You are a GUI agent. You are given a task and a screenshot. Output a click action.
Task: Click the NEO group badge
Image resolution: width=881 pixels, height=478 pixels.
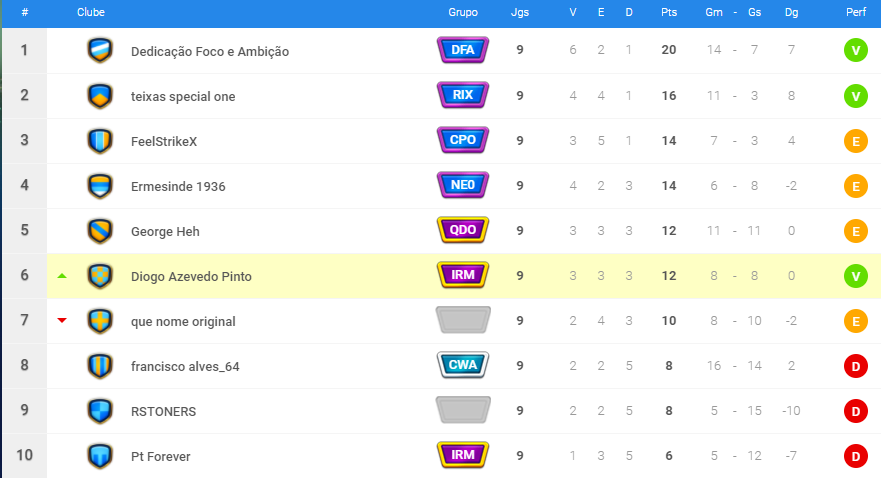pyautogui.click(x=463, y=185)
